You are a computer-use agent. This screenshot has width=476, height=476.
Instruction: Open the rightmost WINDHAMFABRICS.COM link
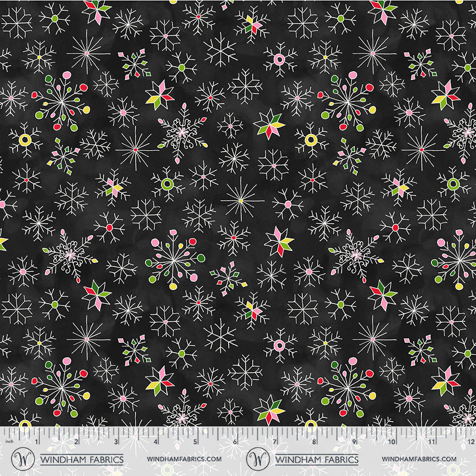click(x=419, y=459)
